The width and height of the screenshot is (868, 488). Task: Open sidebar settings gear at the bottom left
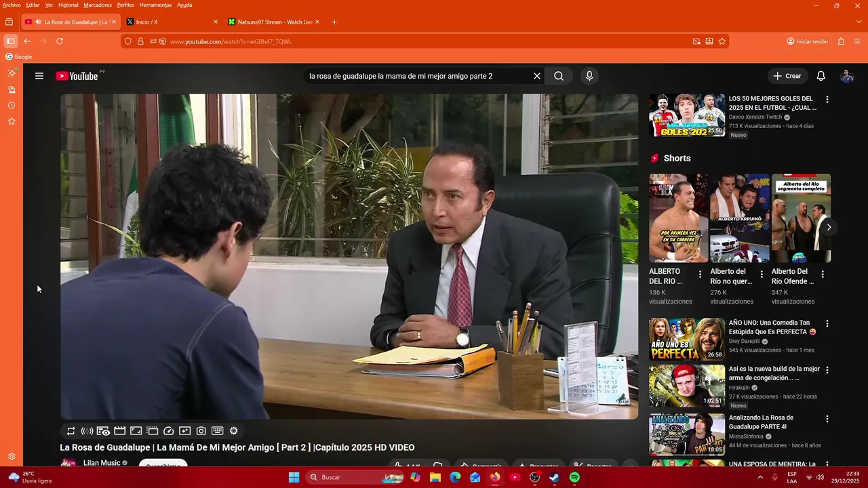[x=12, y=457]
